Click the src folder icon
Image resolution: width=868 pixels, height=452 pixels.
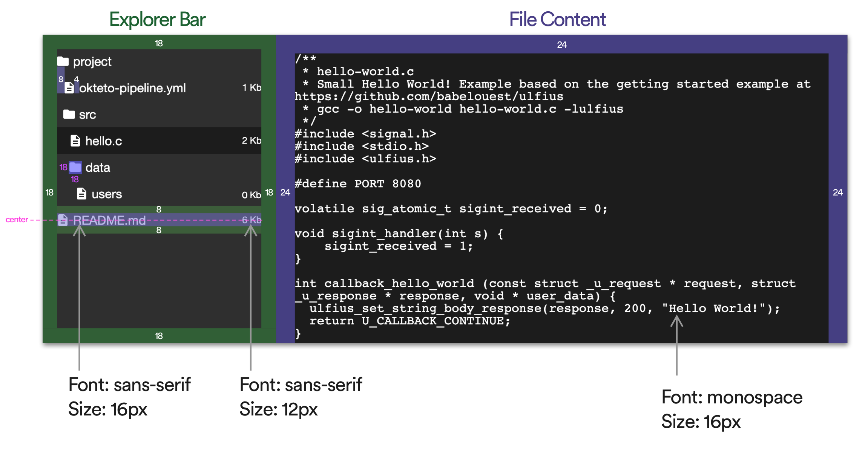tap(69, 114)
